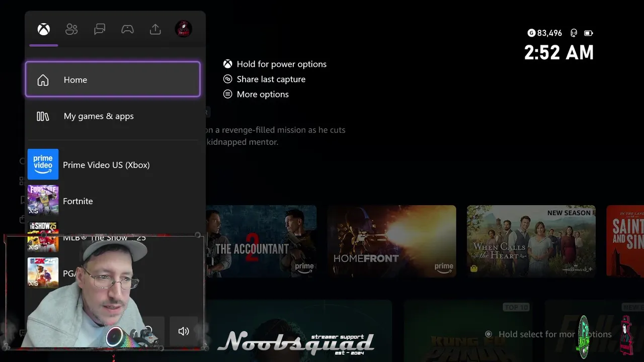Image resolution: width=644 pixels, height=362 pixels.
Task: Open the Chats tab icon
Action: pos(100,30)
